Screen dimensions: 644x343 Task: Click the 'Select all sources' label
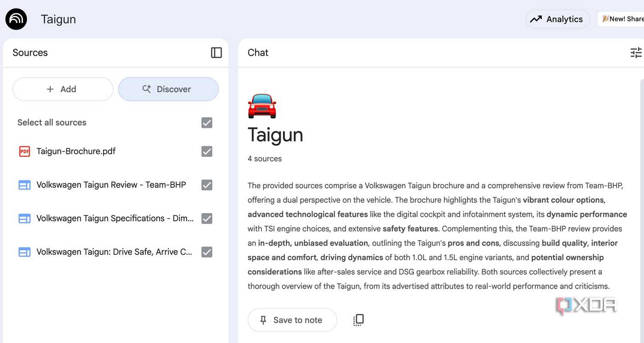52,123
